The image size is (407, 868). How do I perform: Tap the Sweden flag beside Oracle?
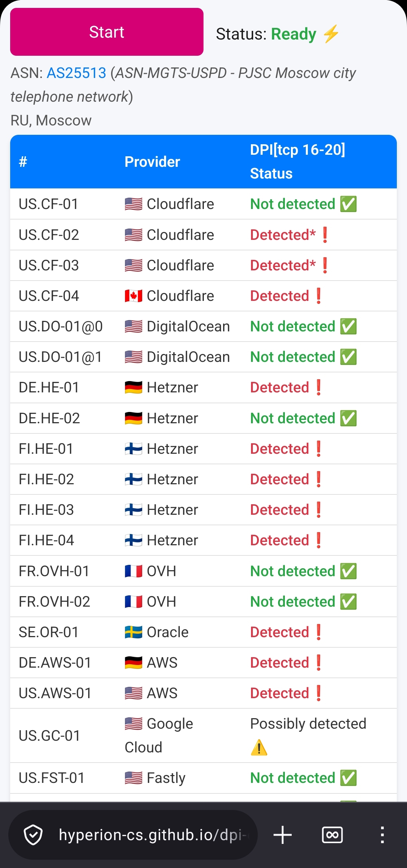coord(133,632)
